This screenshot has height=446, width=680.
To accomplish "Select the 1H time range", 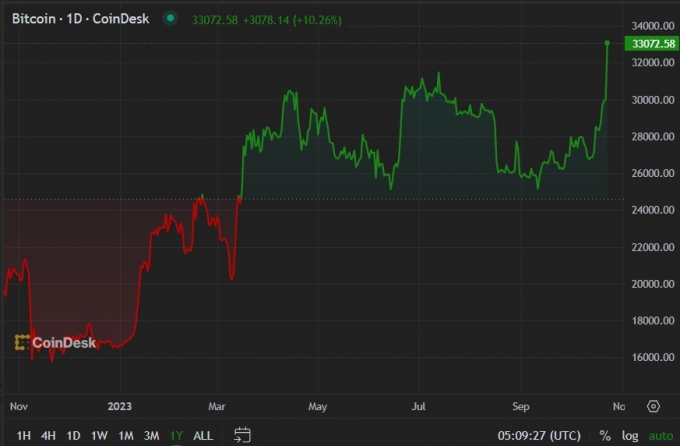I will (24, 436).
